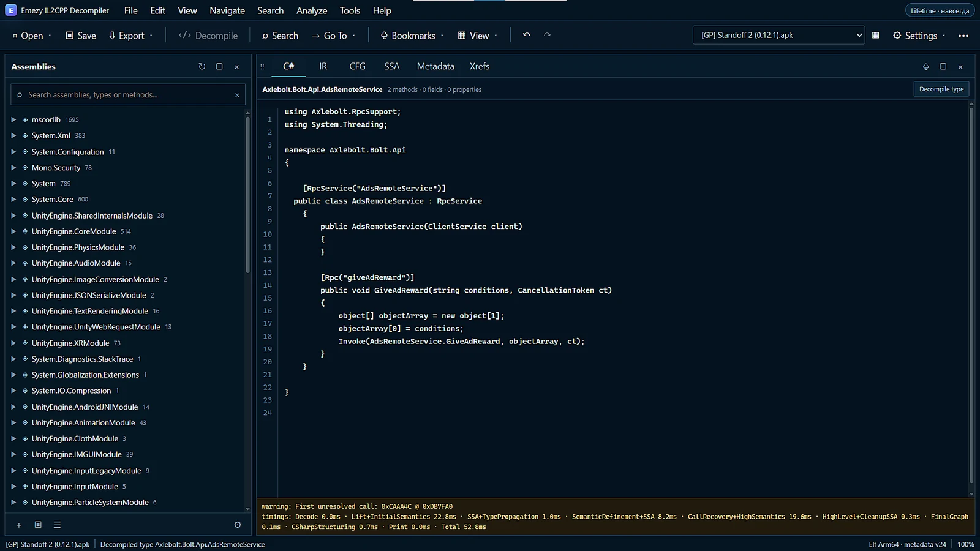Click the list view icon below assemblies
This screenshot has height=551, width=980.
(57, 525)
